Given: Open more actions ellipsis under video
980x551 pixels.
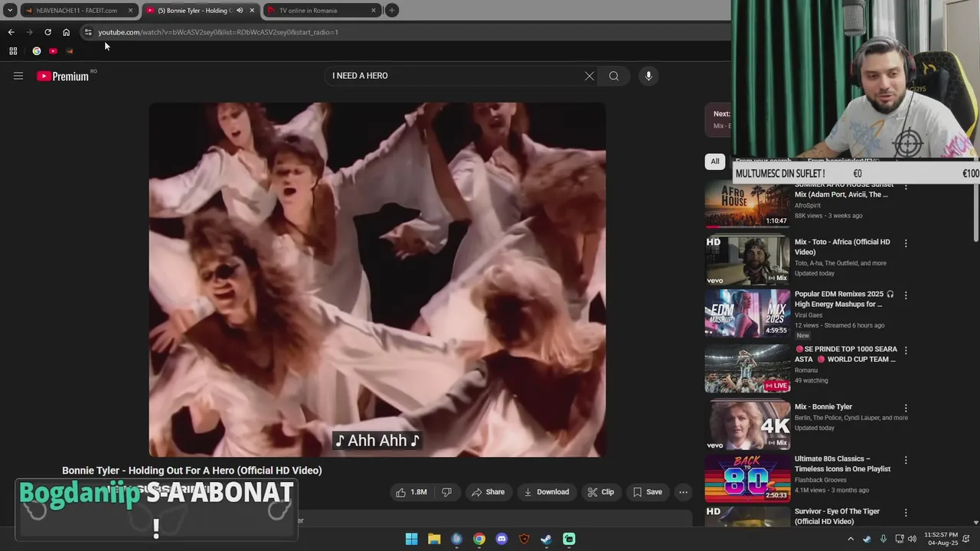Looking at the screenshot, I should click(x=683, y=492).
